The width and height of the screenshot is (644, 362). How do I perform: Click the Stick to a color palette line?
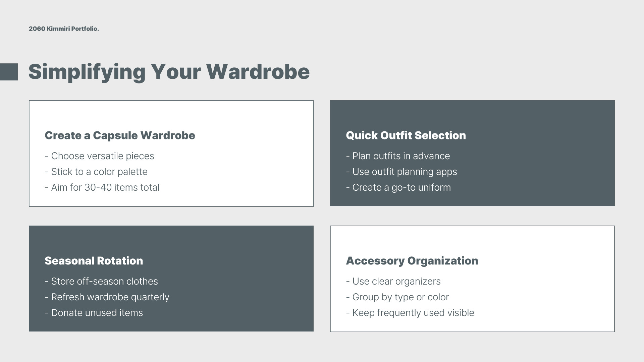click(x=96, y=172)
